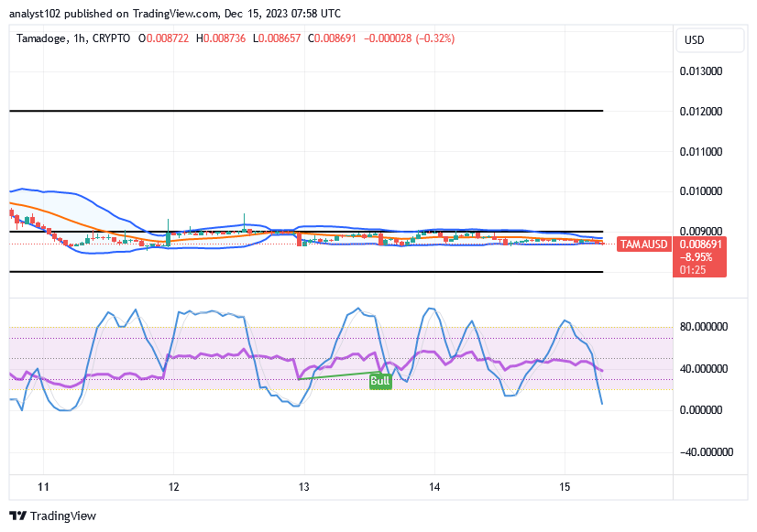Click the 0.012000 price axis label

[701, 112]
